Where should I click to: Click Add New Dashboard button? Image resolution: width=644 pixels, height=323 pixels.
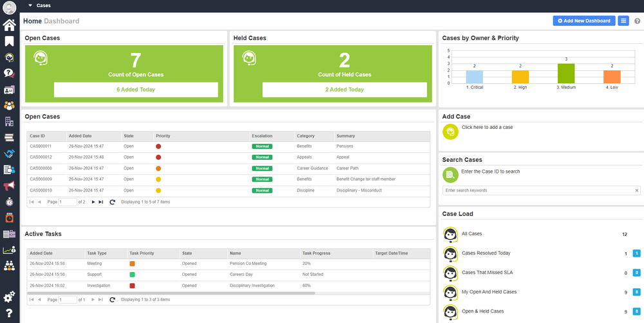point(584,21)
